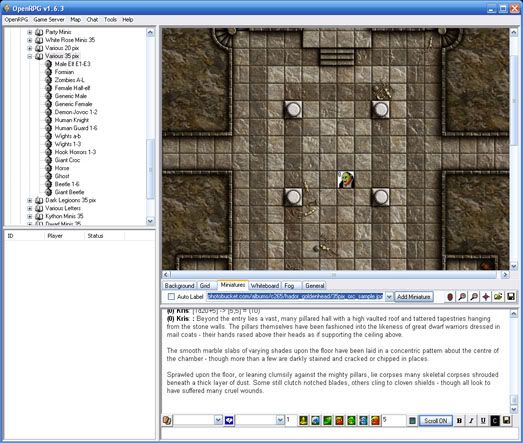Viewport: 523px width, 443px height.
Task: Expand the Various 20 pix node
Action: coord(30,48)
